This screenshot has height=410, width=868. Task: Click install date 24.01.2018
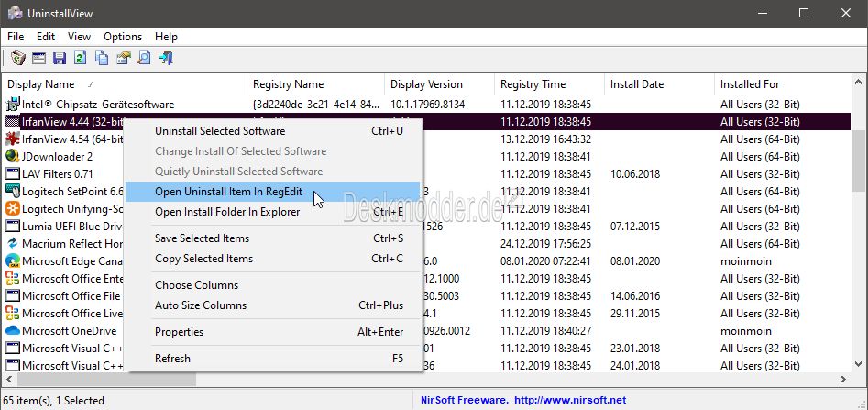click(x=635, y=366)
